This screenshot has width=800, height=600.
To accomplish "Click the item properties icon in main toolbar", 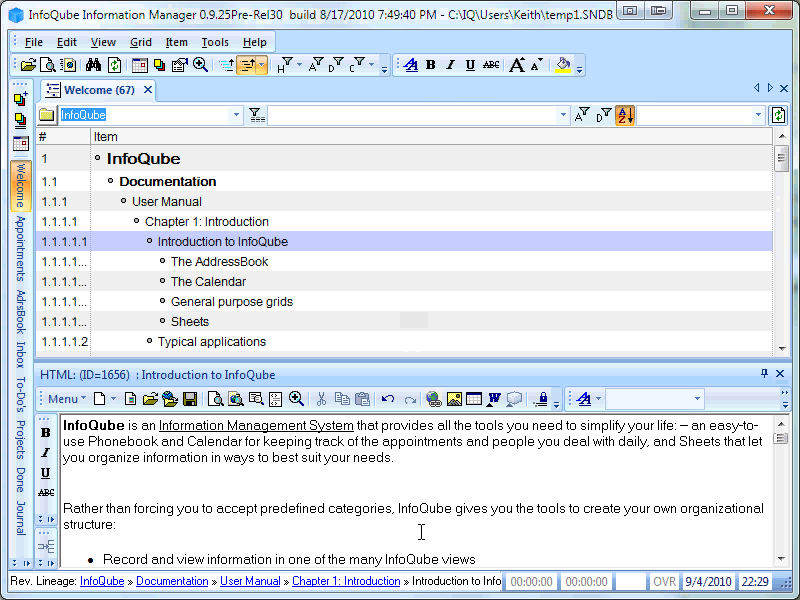I will pos(180,65).
